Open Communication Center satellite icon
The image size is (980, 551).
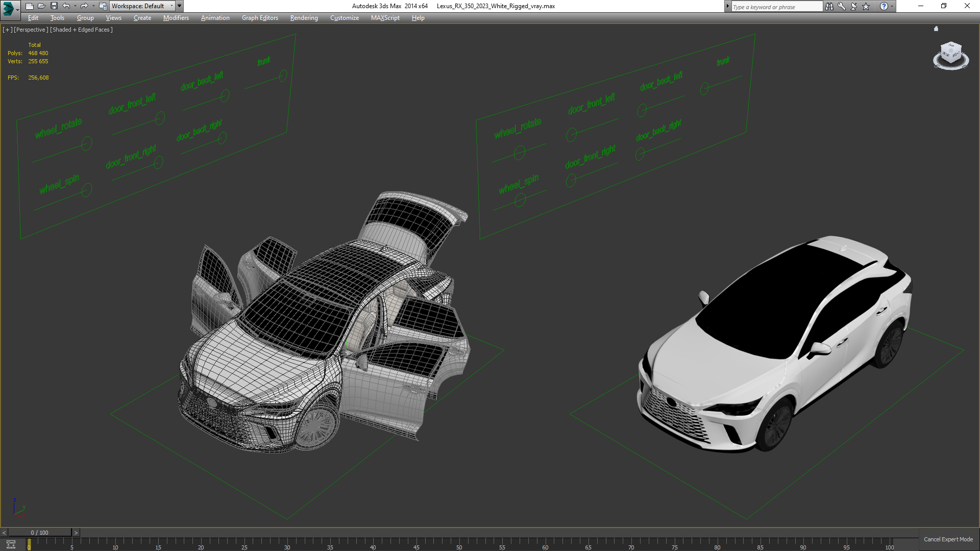pos(853,6)
